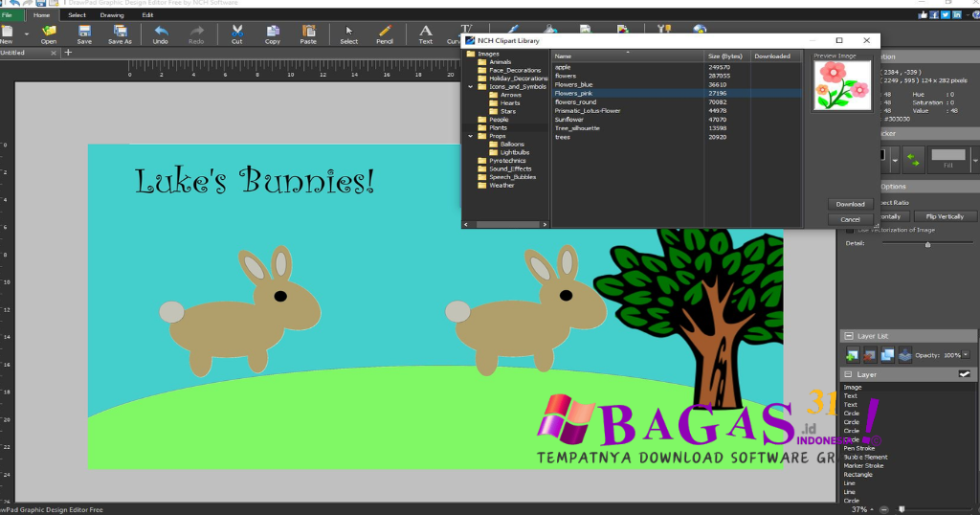Select Pen Stroke layer item
Screen dimensions: 980x515
[x=858, y=448]
